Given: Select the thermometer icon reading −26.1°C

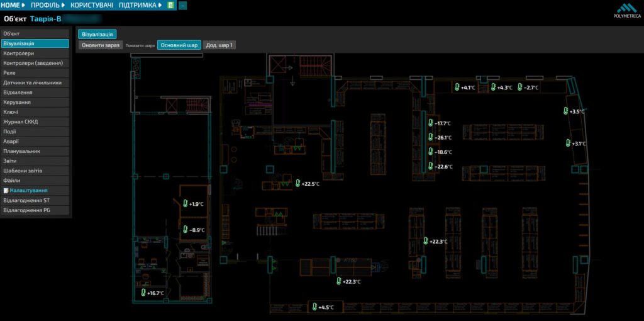Looking at the screenshot, I should coord(430,137).
